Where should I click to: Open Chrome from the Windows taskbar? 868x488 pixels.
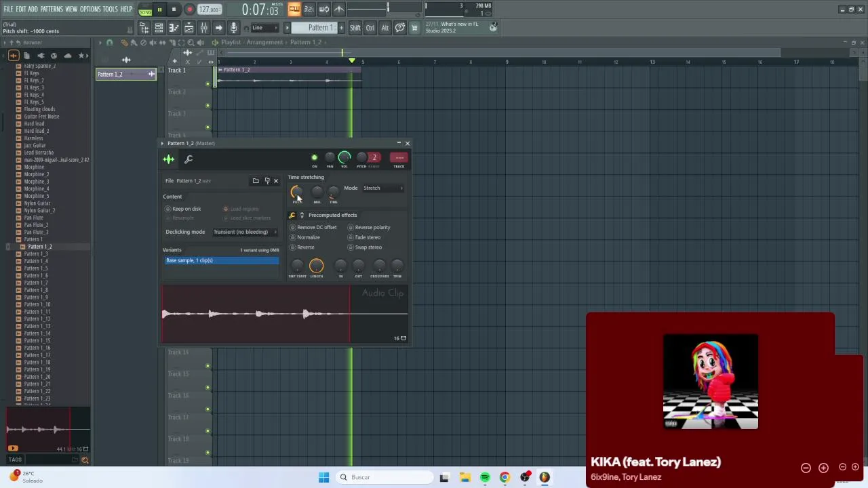pyautogui.click(x=505, y=477)
